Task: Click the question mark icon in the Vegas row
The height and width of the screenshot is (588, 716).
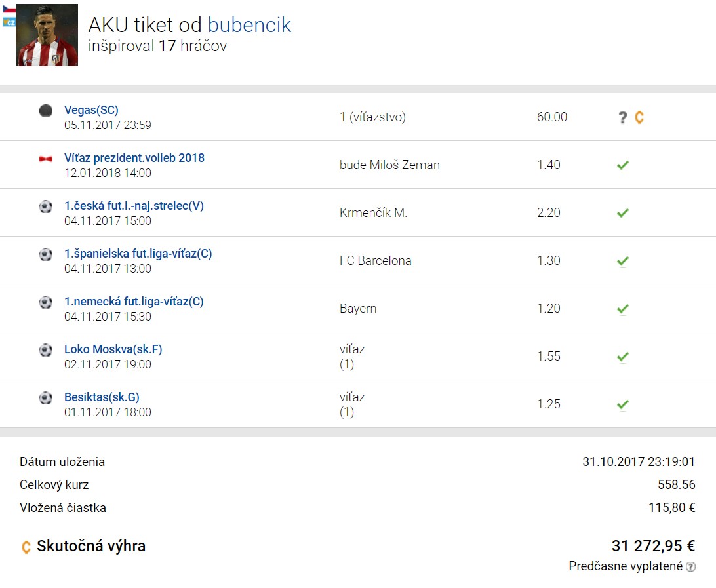Action: 622,117
